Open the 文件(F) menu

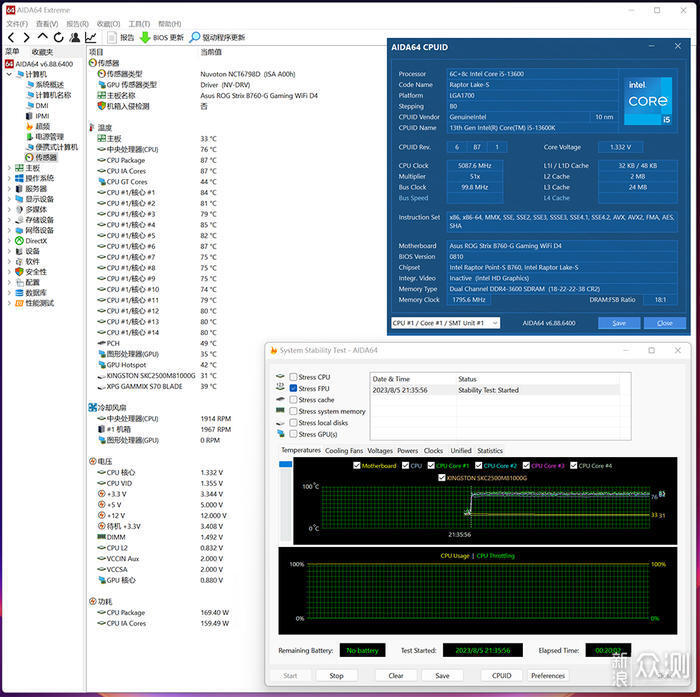17,24
